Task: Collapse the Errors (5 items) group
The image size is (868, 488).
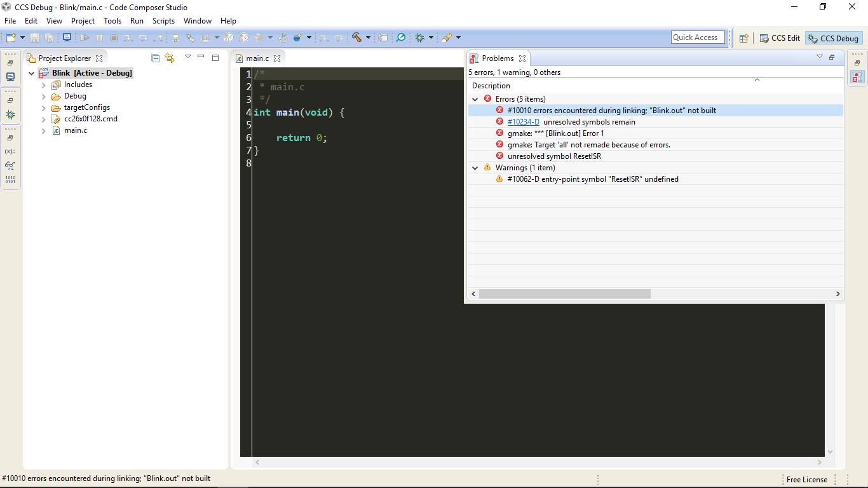Action: pyautogui.click(x=475, y=99)
